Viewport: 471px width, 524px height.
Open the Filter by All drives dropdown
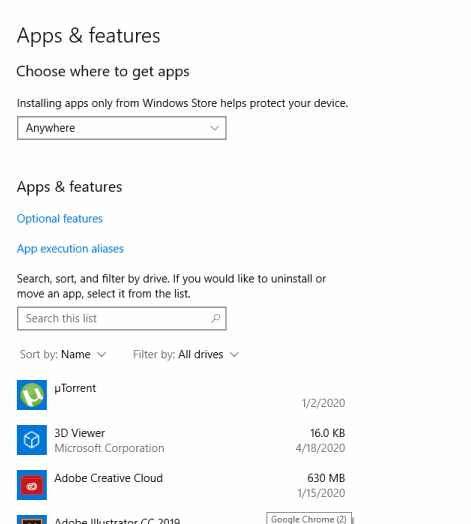point(186,354)
